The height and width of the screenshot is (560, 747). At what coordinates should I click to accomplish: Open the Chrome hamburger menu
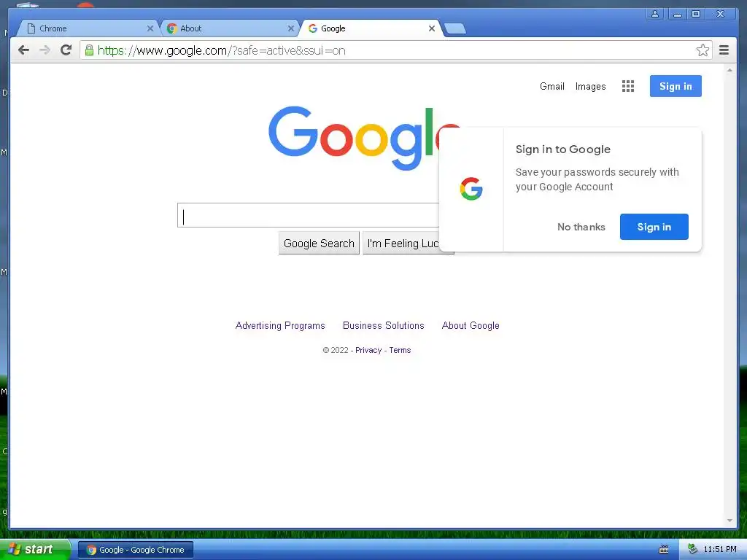(724, 50)
